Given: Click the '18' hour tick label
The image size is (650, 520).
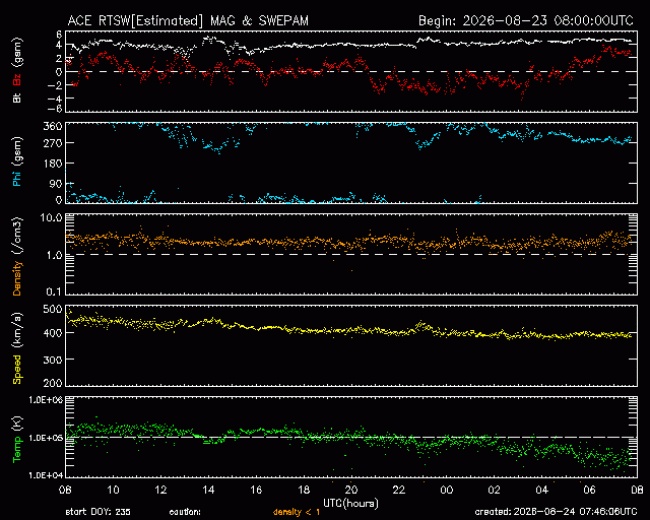Looking at the screenshot, I should point(303,490).
